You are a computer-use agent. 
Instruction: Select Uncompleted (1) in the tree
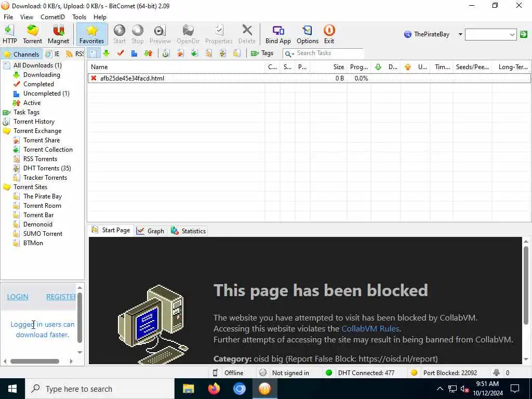(x=46, y=94)
